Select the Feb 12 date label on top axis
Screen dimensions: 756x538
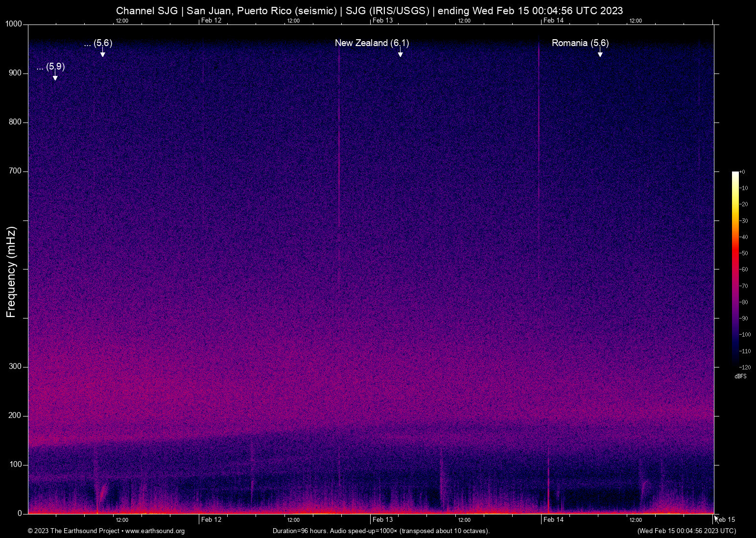coord(211,21)
